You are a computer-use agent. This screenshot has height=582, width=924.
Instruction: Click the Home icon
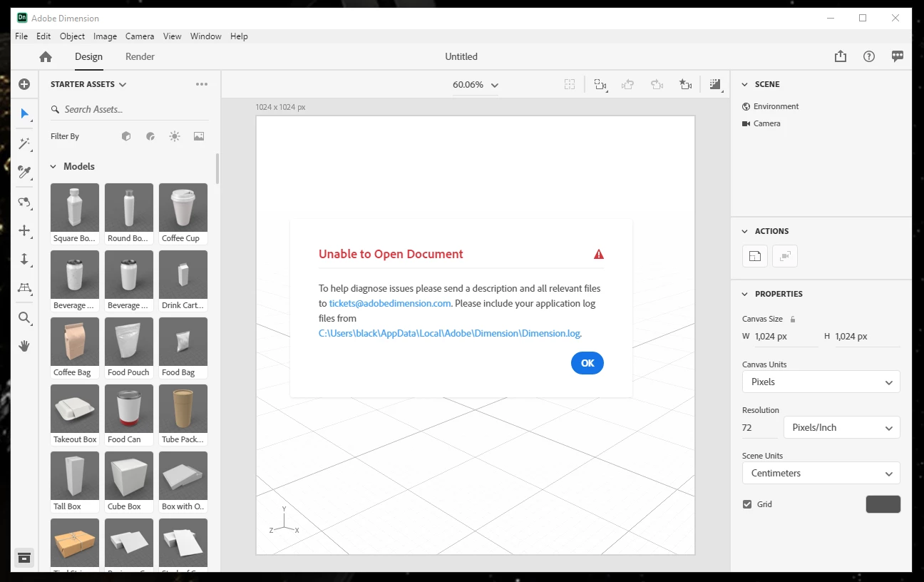click(x=46, y=56)
